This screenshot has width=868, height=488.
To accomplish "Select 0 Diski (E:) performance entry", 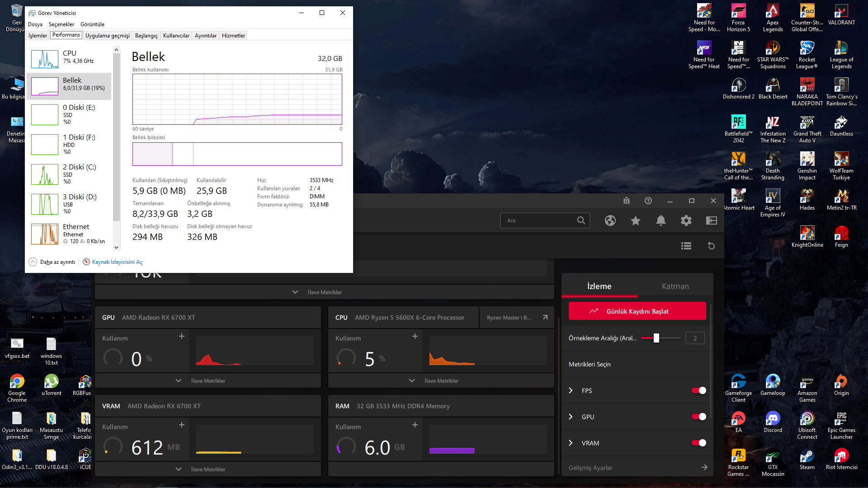I will pos(69,114).
